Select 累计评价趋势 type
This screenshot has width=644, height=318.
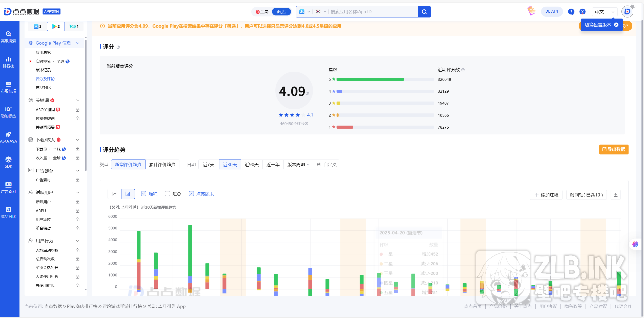162,165
